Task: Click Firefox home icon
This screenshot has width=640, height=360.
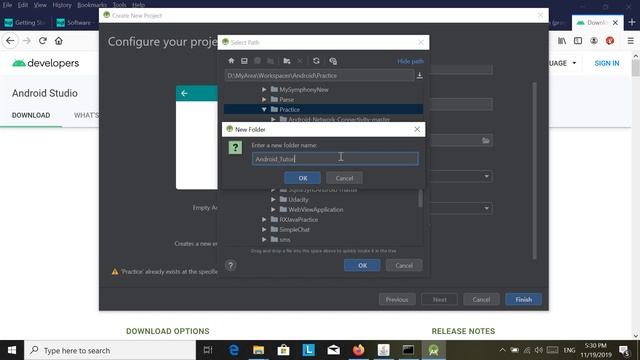Action: (x=59, y=41)
